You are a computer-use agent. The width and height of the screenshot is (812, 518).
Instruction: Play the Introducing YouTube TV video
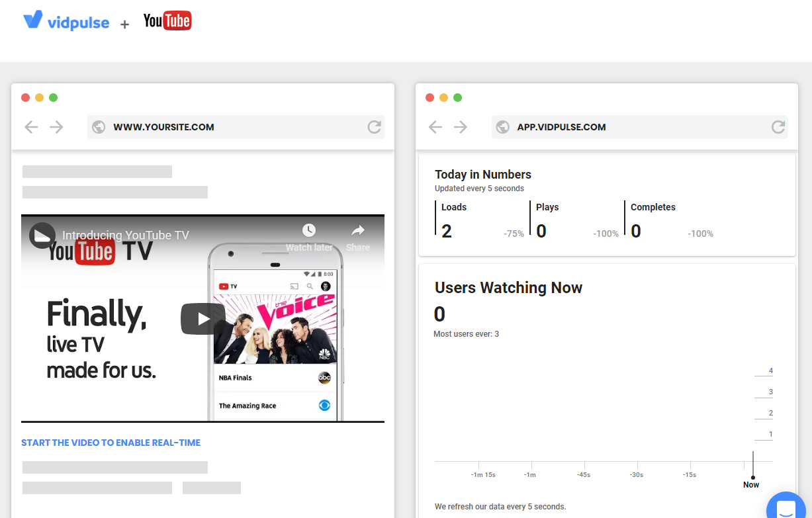pos(203,319)
